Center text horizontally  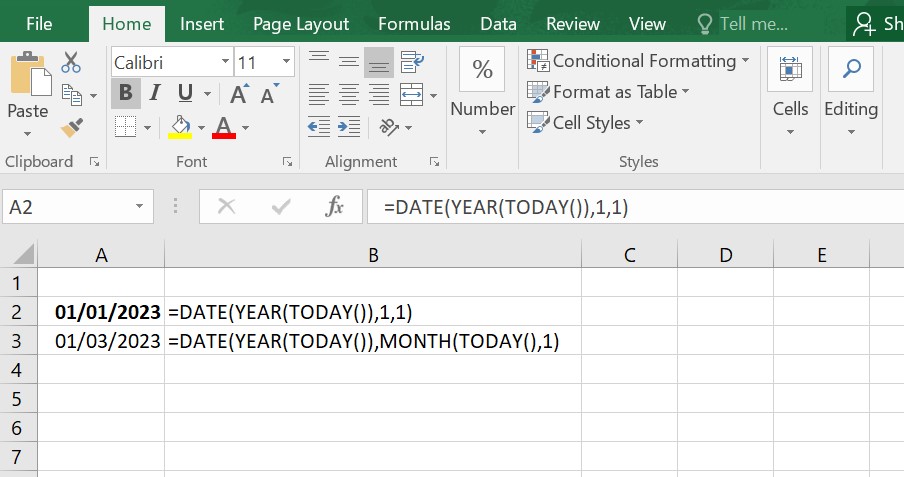click(349, 95)
